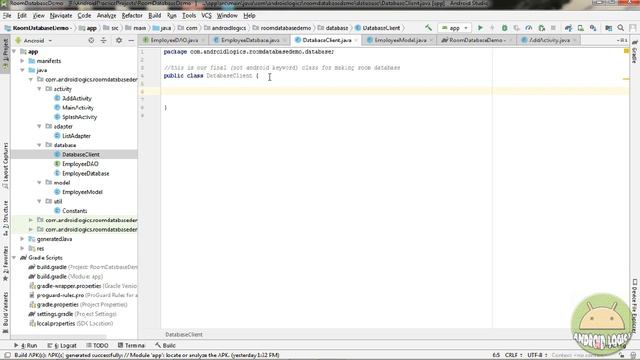Open the File menu
Screen dimensions: 640x360
coord(7,16)
